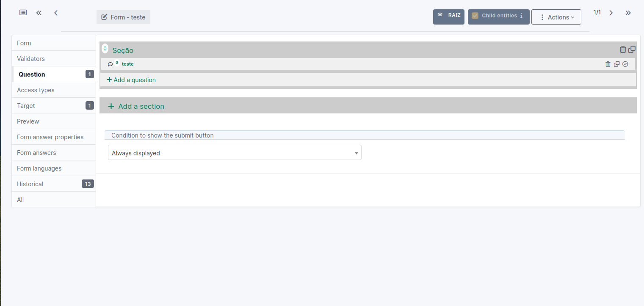
Task: Click the check-circle icon beside the teste question
Action: pos(625,64)
